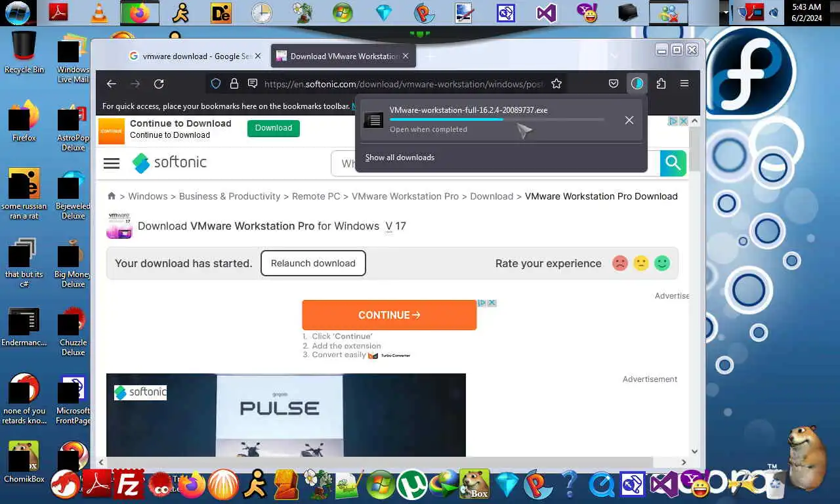Open FileZilla from the bottom dock
840x504 pixels.
[x=129, y=486]
